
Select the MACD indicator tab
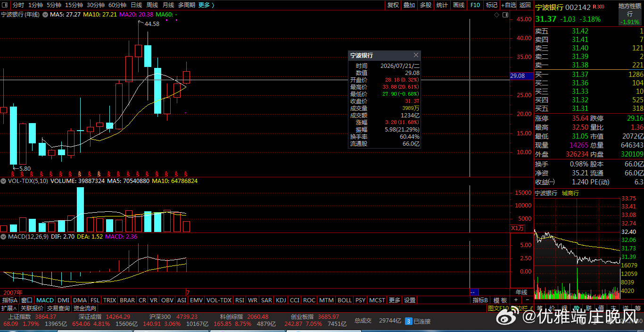tap(45, 300)
